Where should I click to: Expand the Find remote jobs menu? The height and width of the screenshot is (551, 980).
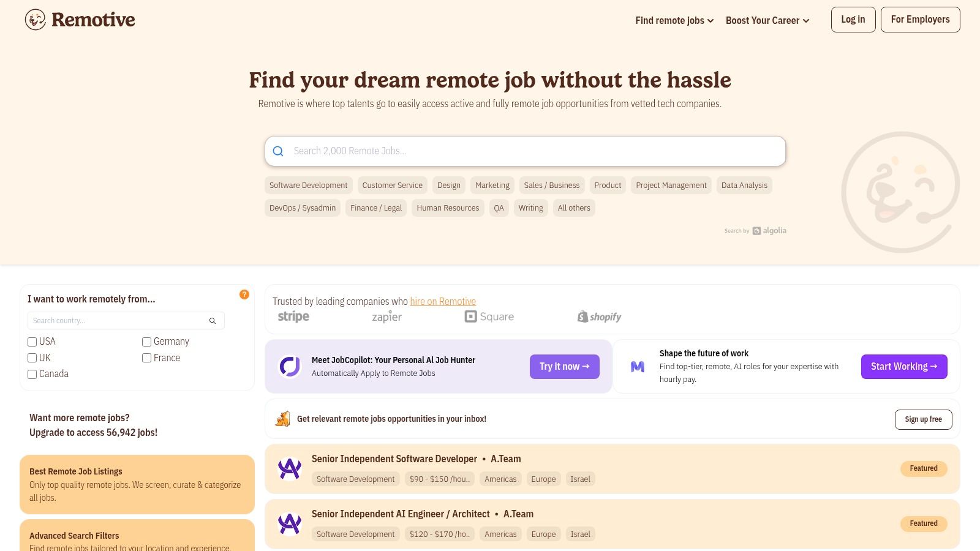pyautogui.click(x=674, y=20)
